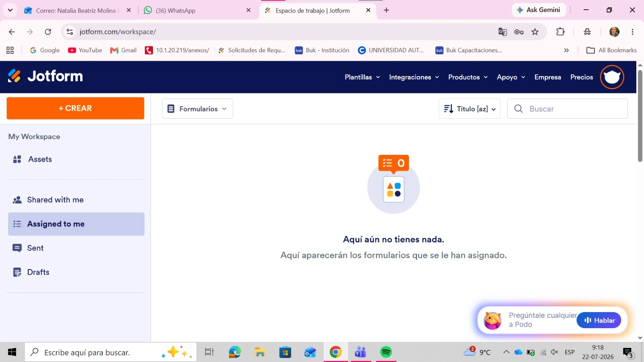Click the Hablar button
Image resolution: width=644 pixels, height=362 pixels.
[x=599, y=320]
